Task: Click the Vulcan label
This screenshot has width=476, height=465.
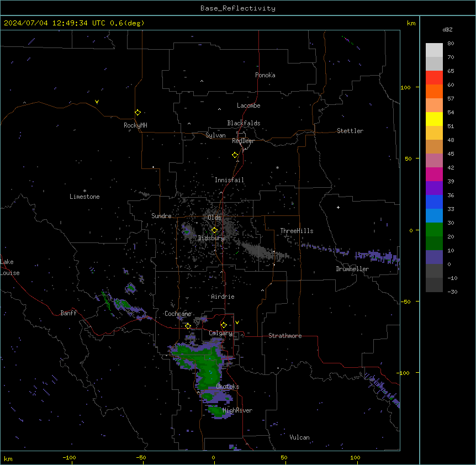Action: (x=299, y=437)
